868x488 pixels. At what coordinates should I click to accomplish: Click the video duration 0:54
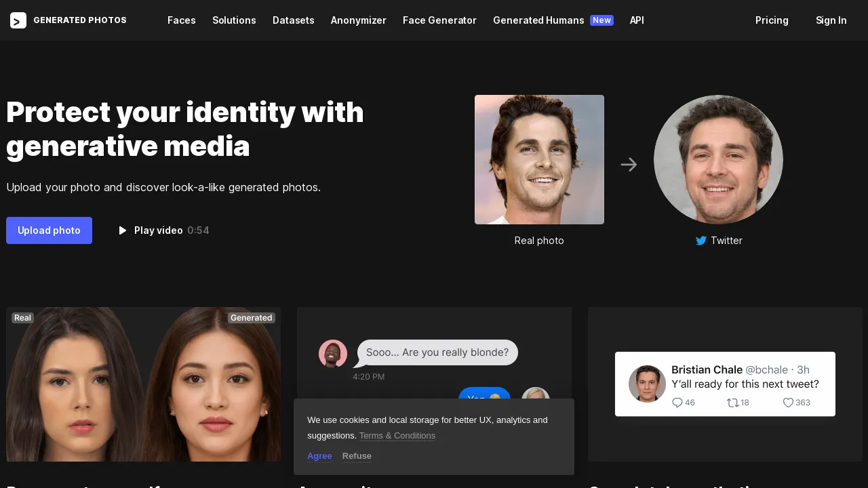pos(198,230)
